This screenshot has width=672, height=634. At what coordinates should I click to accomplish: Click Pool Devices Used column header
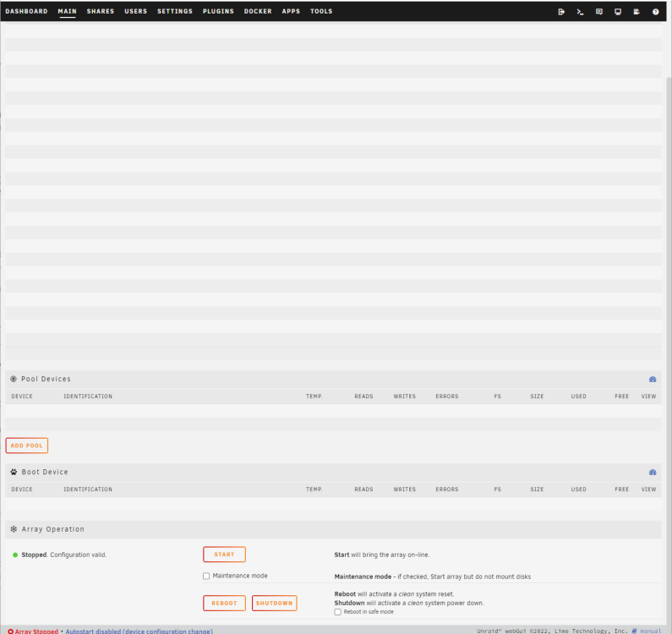click(x=578, y=396)
